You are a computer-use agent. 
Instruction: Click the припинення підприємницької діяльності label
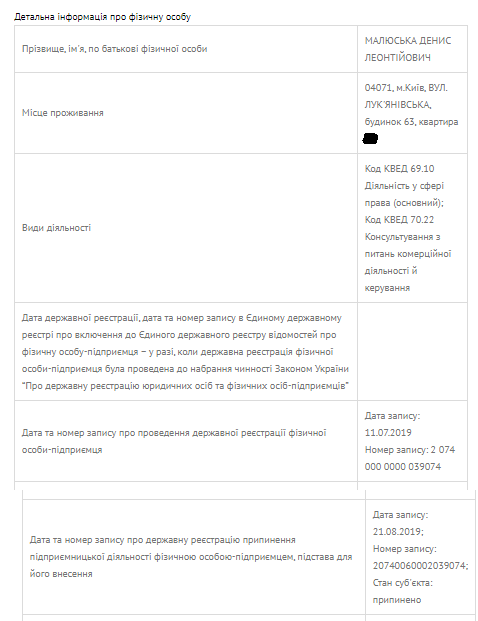click(191, 557)
